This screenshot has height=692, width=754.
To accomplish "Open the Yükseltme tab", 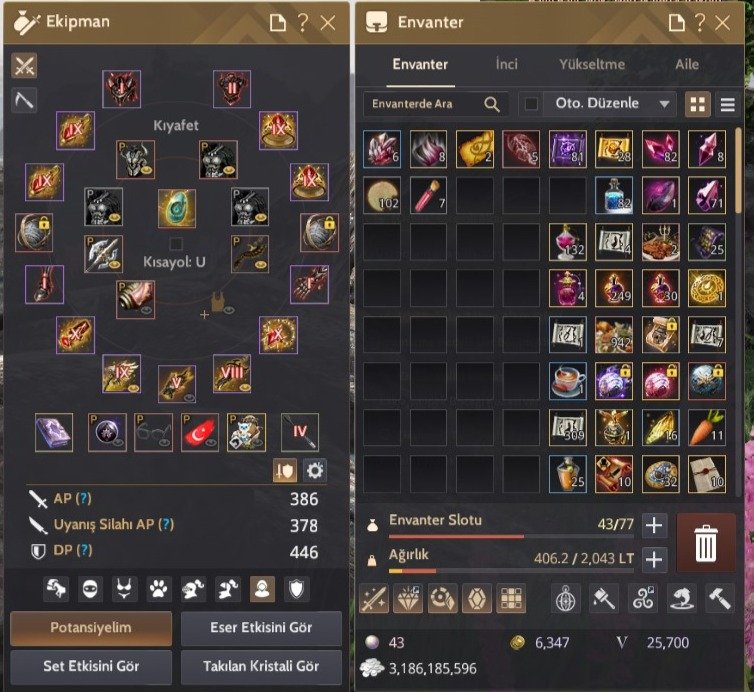I will pos(592,64).
